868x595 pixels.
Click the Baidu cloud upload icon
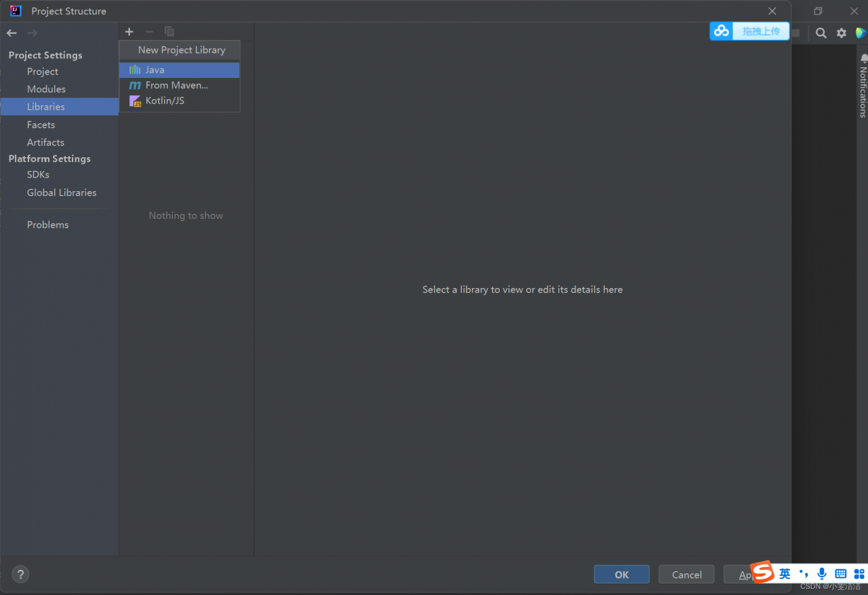click(722, 31)
